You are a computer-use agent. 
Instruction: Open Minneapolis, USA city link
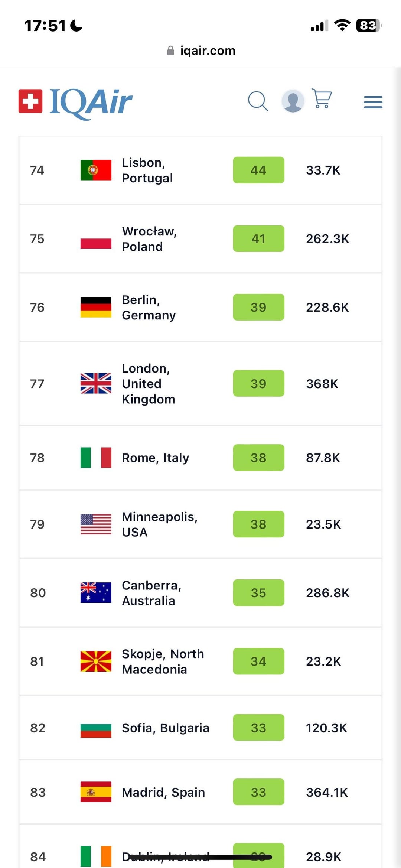160,524
